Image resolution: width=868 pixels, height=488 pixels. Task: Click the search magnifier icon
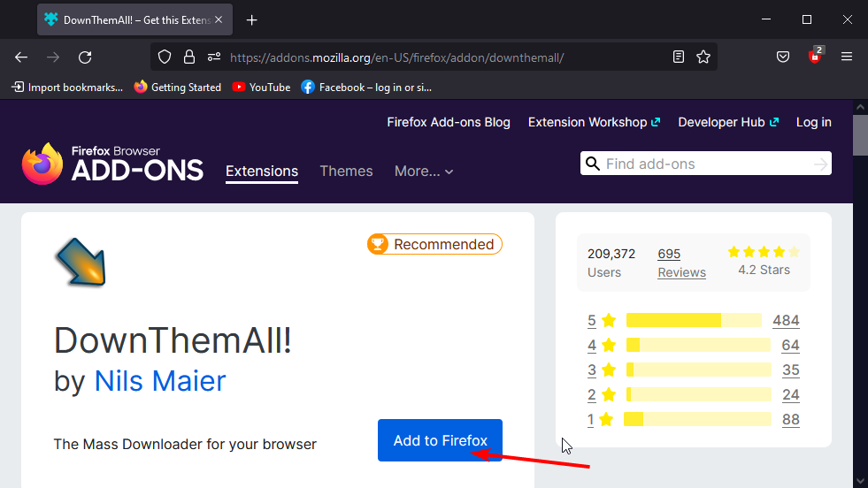pos(593,164)
